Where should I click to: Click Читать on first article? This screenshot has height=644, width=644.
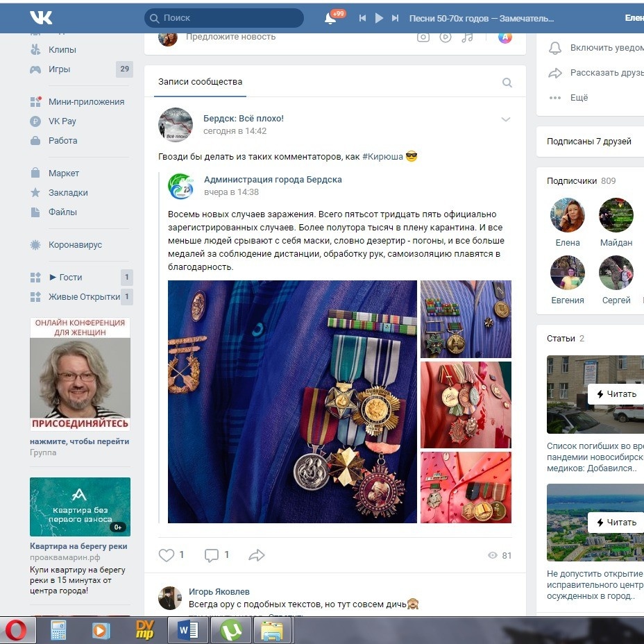(616, 394)
